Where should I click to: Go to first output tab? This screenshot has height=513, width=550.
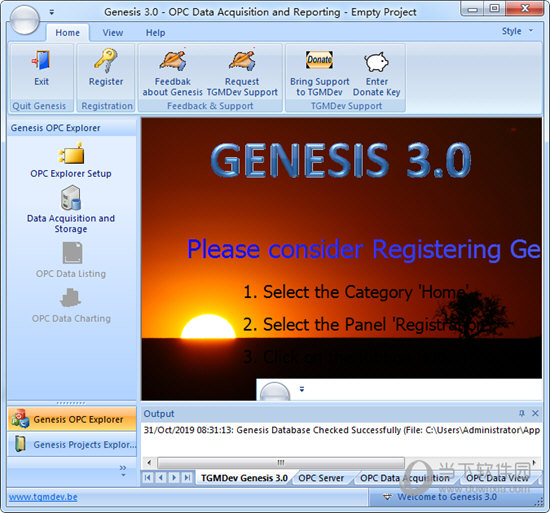(x=148, y=478)
